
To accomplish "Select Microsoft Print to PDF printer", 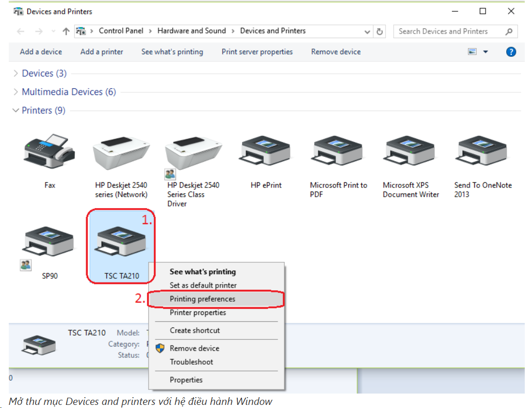I will (338, 154).
